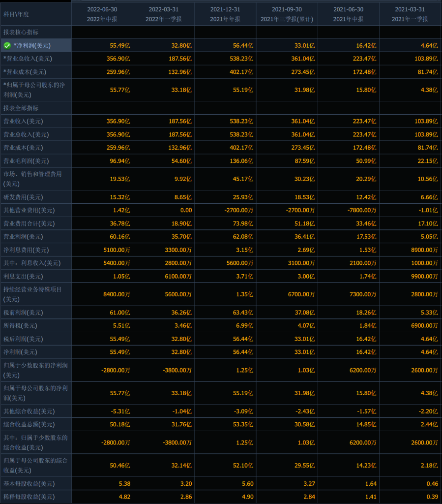The image size is (442, 504).
Task: Select the 营业收入(美元) row label
Action: (23, 121)
